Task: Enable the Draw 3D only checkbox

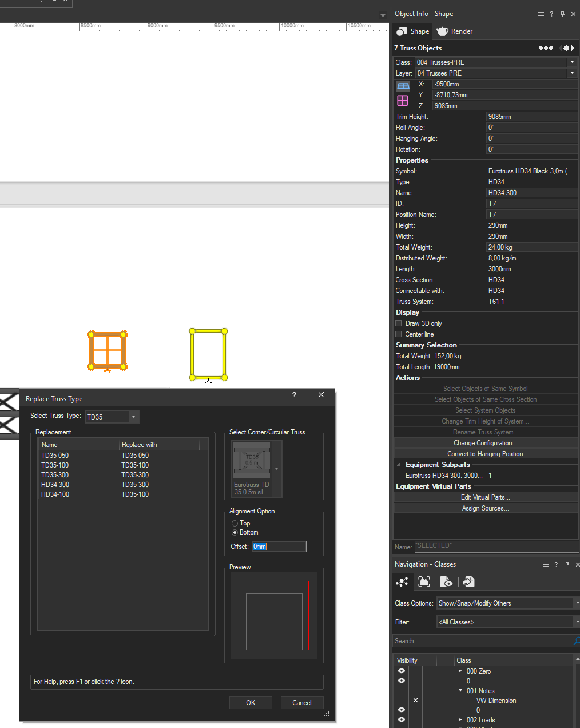Action: tap(399, 323)
